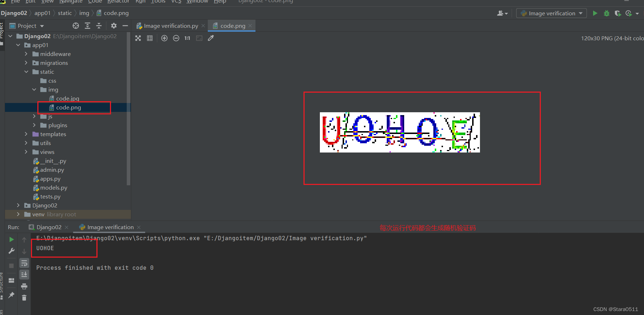
Task: Run the Image verification configuration
Action: click(595, 13)
